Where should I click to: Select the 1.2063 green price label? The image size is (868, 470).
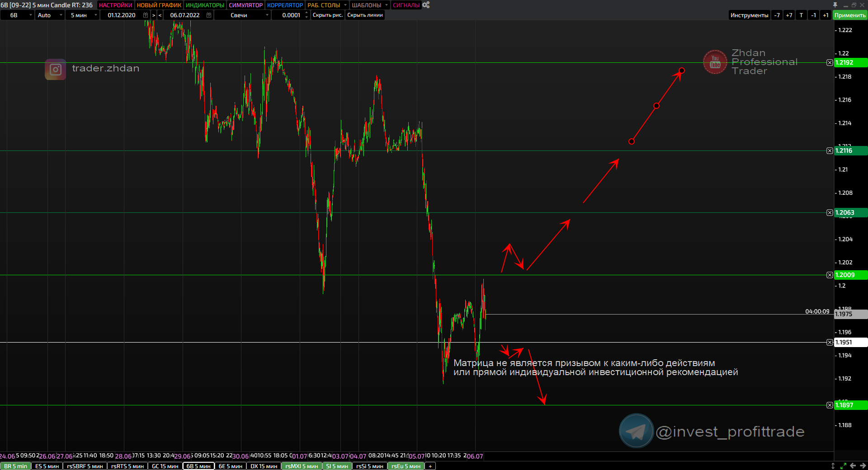click(851, 212)
